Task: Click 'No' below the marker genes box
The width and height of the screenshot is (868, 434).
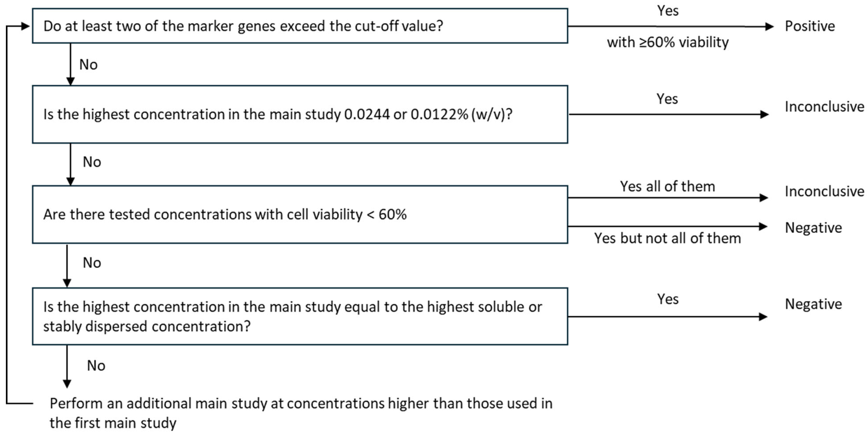Action: pos(88,65)
